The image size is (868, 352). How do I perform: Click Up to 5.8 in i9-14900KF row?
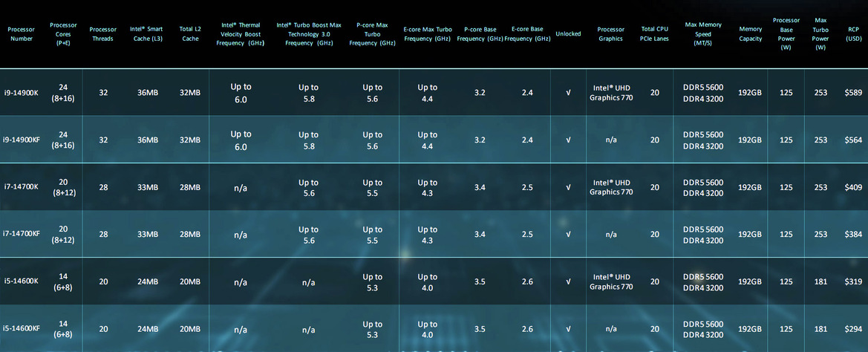click(308, 140)
